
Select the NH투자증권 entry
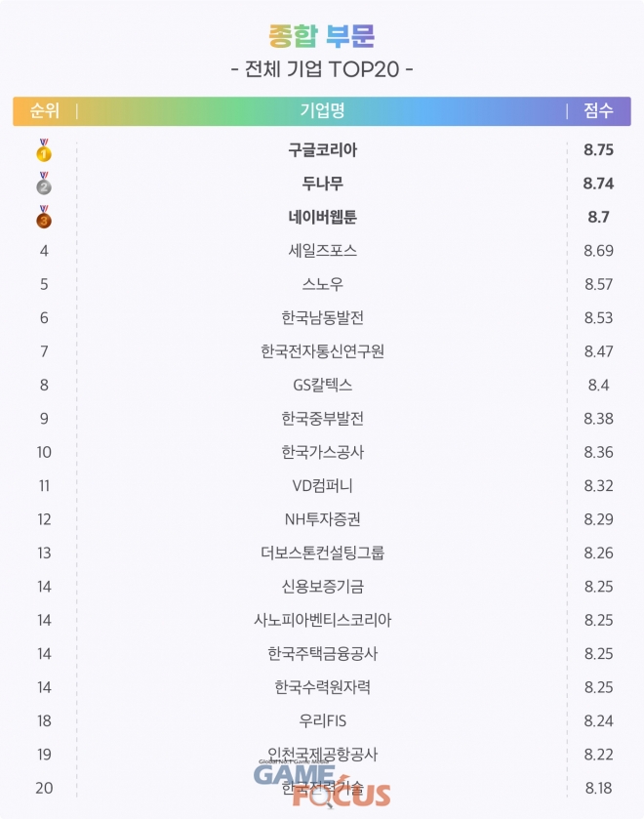click(x=323, y=519)
